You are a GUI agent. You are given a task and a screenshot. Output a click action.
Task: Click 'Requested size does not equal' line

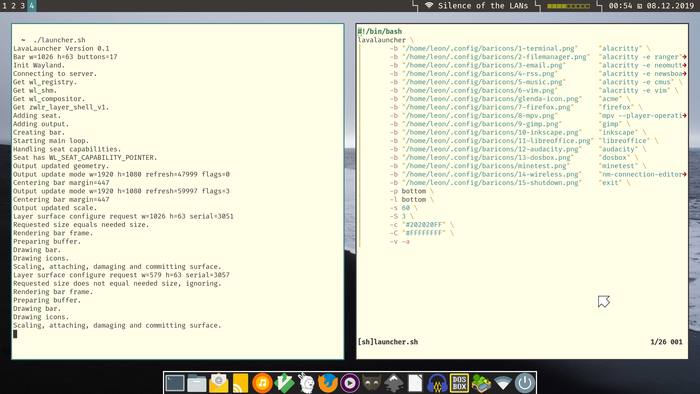117,283
